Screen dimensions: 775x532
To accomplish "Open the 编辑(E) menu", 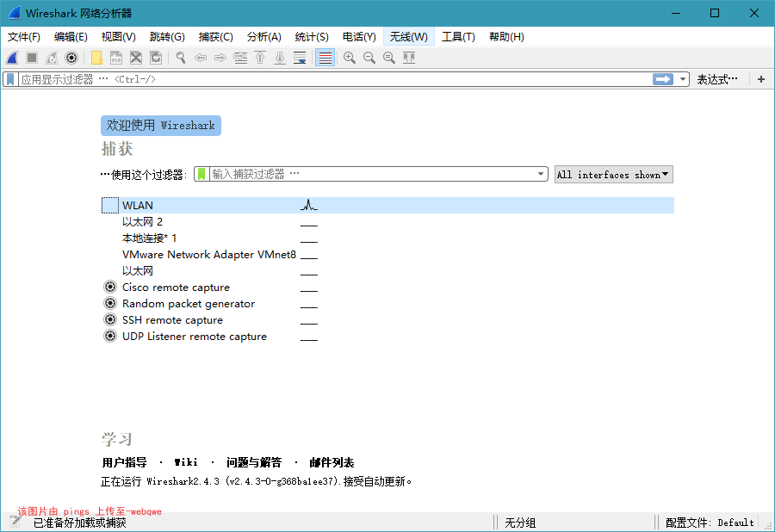I will (x=71, y=37).
